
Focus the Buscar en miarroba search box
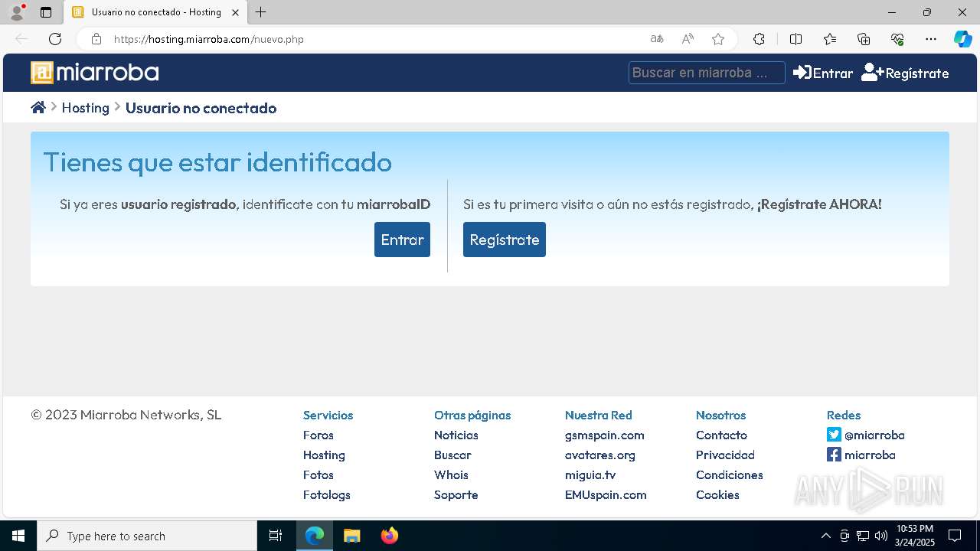(707, 73)
